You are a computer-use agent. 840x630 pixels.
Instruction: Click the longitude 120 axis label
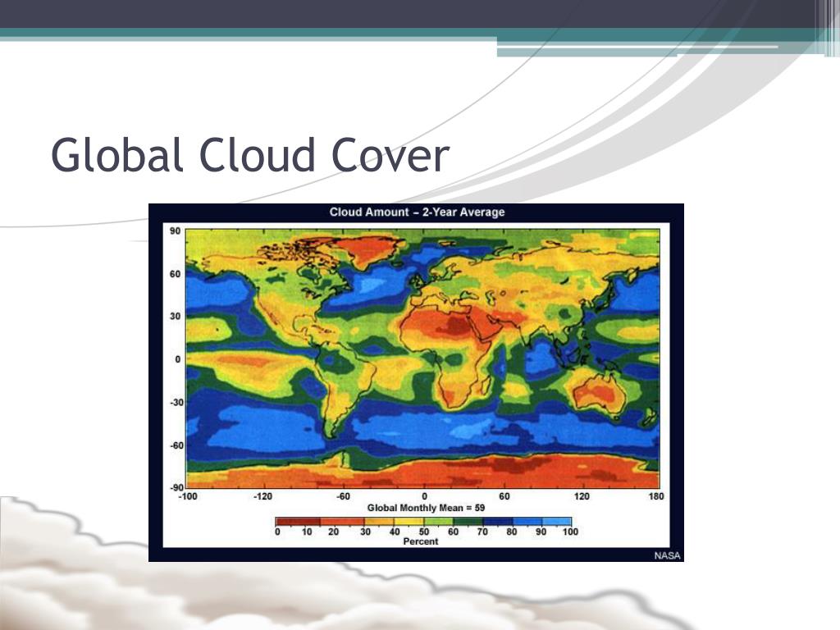(582, 496)
